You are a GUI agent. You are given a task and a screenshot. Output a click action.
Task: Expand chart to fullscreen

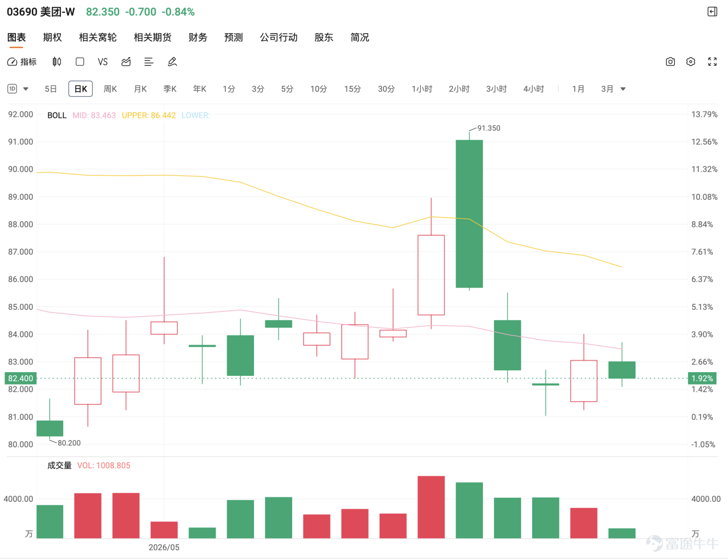(713, 62)
